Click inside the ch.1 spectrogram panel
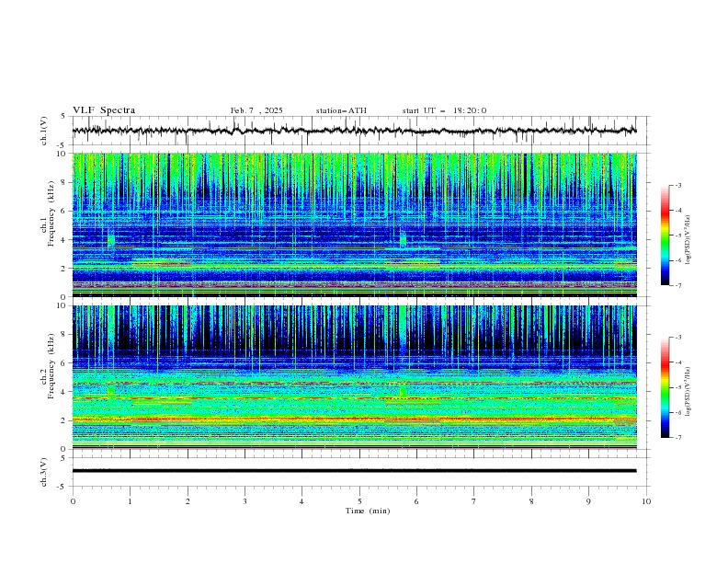This screenshot has height=563, width=728. pos(354,224)
